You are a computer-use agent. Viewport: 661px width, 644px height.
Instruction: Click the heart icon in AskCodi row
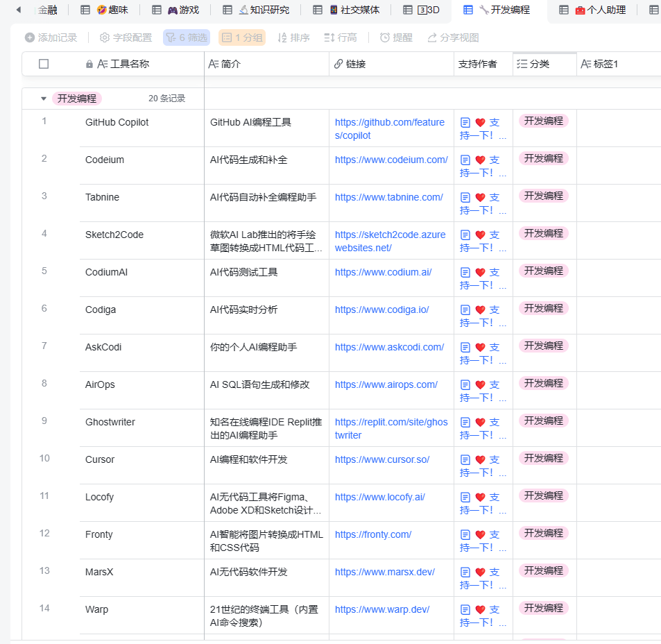coord(480,348)
